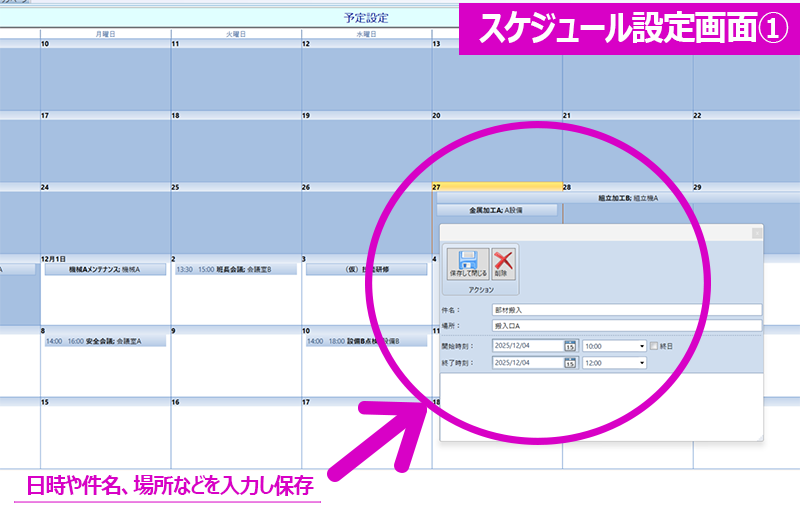800x515 pixels.
Task: Click the large notes text area
Action: (x=600, y=405)
